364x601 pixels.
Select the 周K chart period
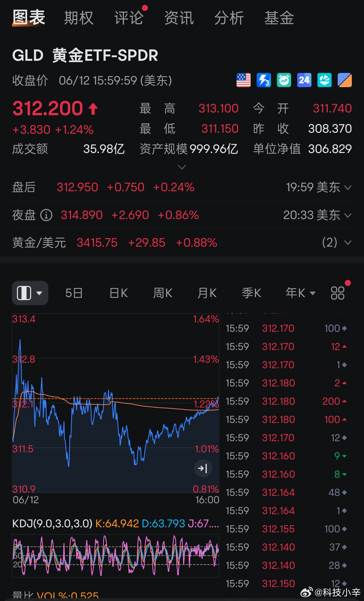coord(163,293)
